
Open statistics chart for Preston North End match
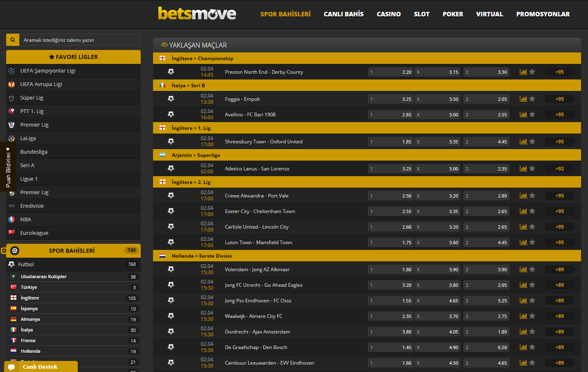coord(523,72)
